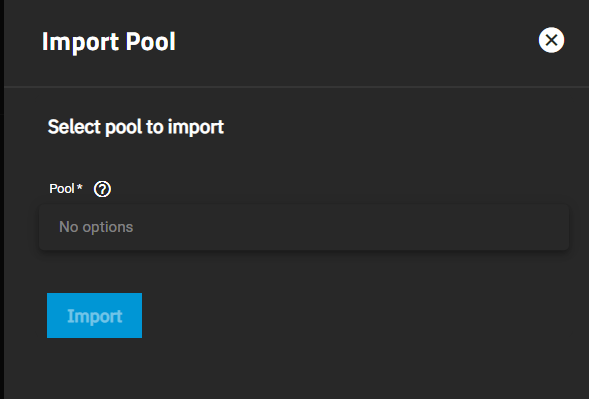Submit the form using Import
Screen dimensions: 589x399
(x=94, y=316)
